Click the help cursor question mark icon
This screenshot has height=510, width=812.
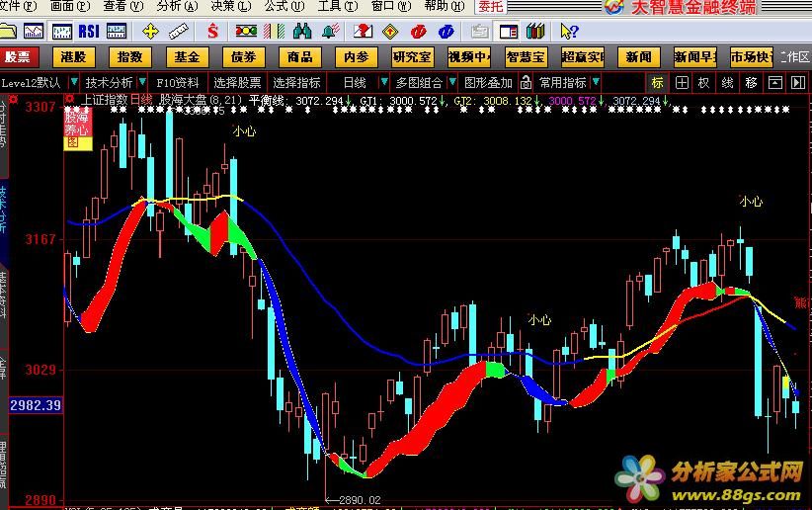pyautogui.click(x=570, y=32)
